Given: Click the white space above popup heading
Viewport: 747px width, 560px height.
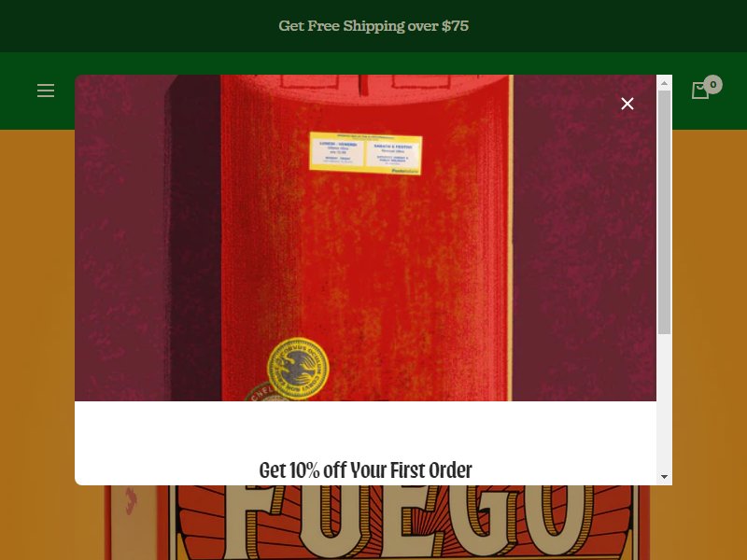Looking at the screenshot, I should 365,428.
